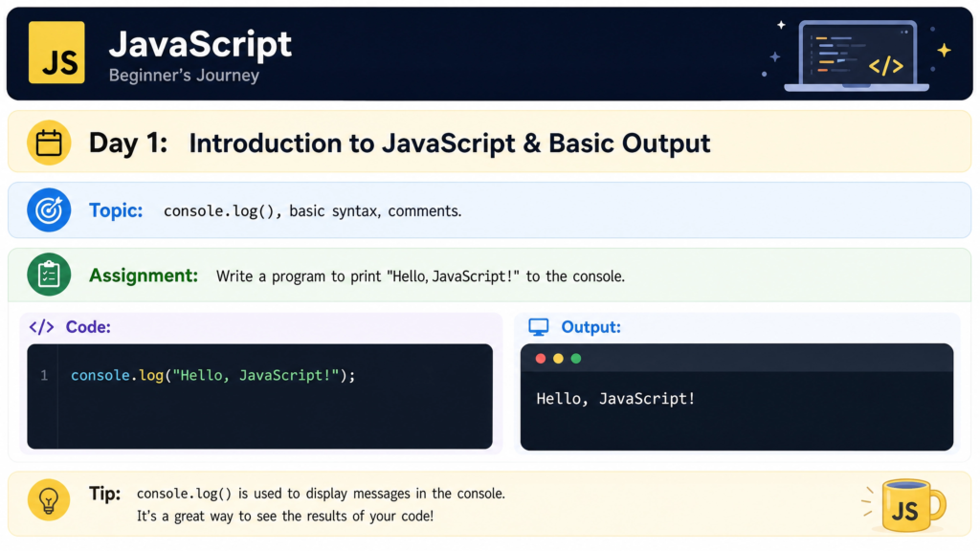
Task: Click the Code: section label
Action: point(88,327)
